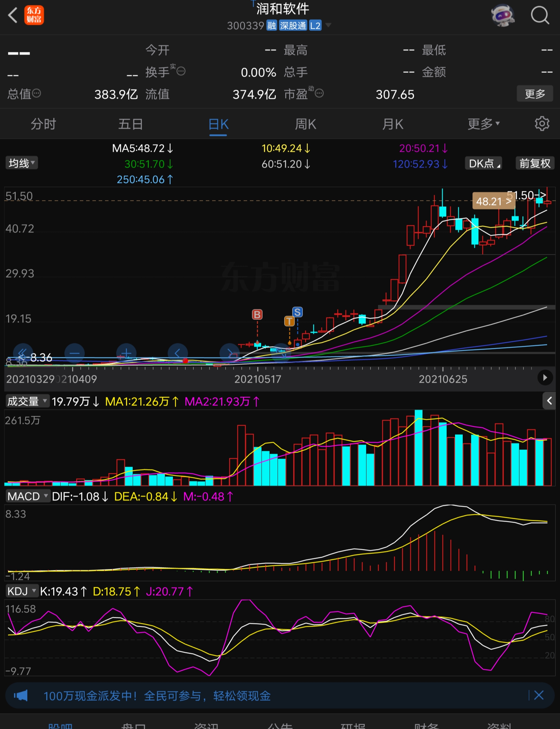This screenshot has width=560, height=729.
Task: Tap the S sell marker on chart
Action: (x=297, y=312)
